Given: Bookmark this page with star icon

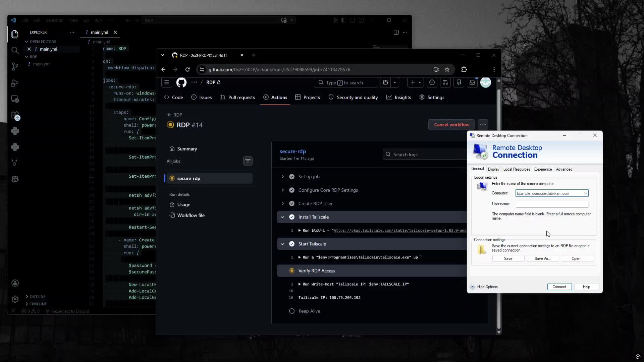Looking at the screenshot, I should pos(447,69).
